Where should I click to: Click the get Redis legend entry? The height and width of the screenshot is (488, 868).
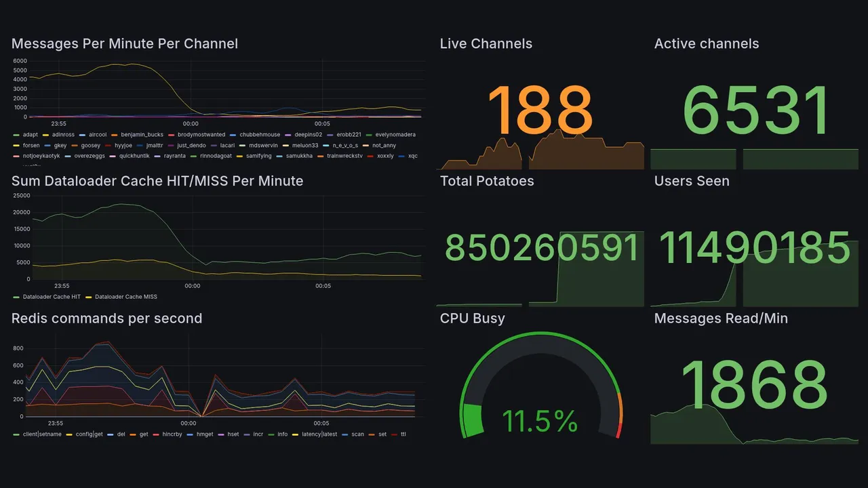point(139,434)
